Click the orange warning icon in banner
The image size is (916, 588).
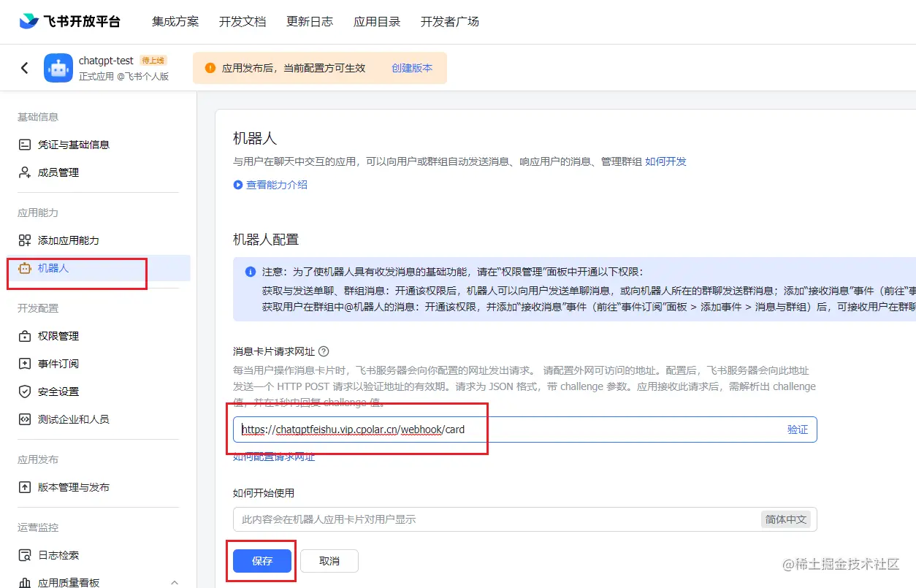(210, 68)
